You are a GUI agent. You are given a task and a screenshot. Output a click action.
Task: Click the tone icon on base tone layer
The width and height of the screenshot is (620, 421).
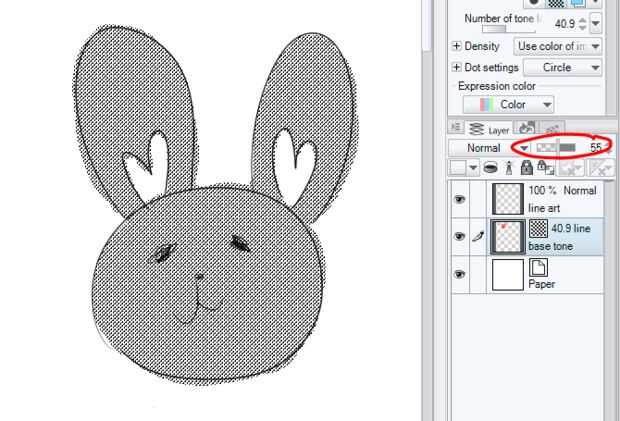tap(538, 229)
